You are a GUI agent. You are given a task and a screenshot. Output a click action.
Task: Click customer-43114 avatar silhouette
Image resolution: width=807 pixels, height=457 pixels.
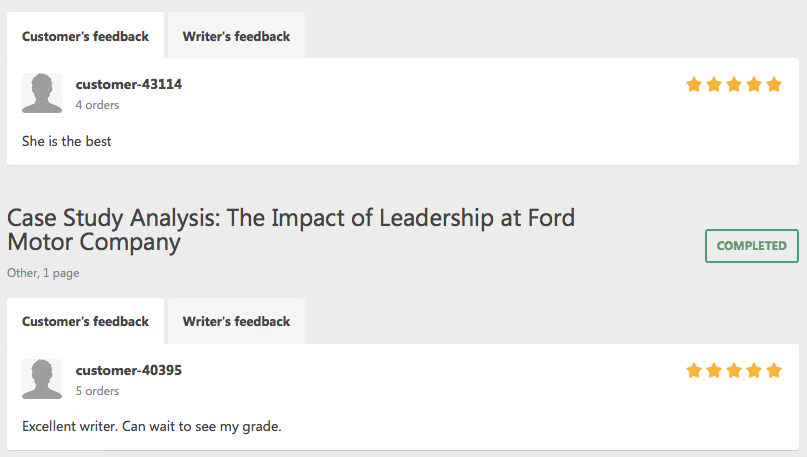pos(42,93)
